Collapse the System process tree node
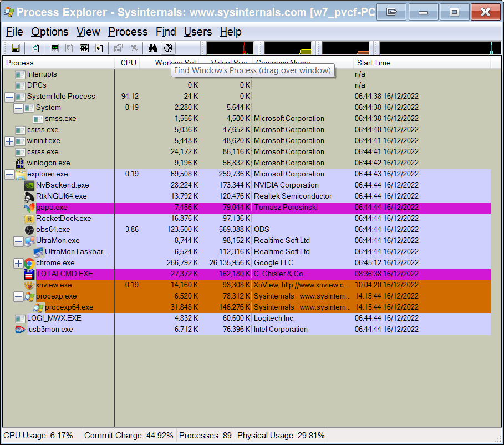The image size is (504, 445). tap(18, 108)
